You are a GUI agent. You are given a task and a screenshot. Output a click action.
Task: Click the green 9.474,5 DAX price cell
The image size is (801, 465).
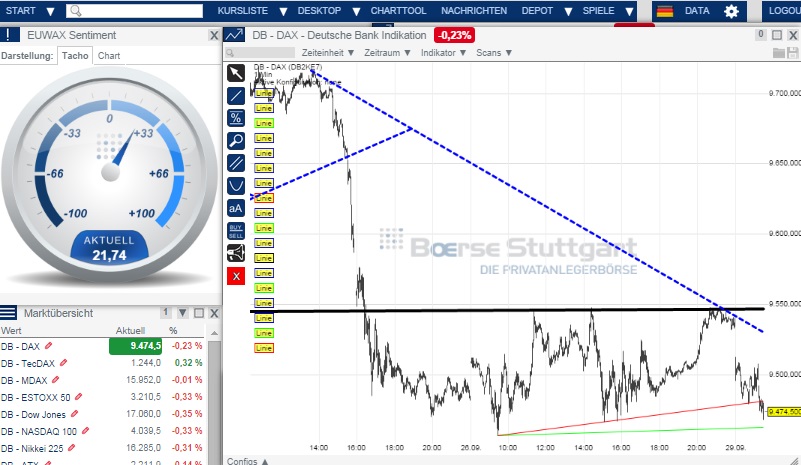tap(135, 346)
